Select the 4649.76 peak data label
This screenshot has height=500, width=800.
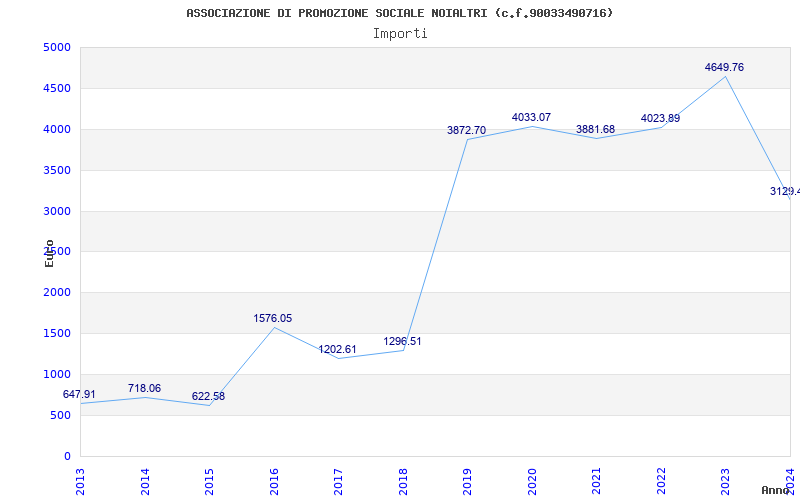pos(724,67)
